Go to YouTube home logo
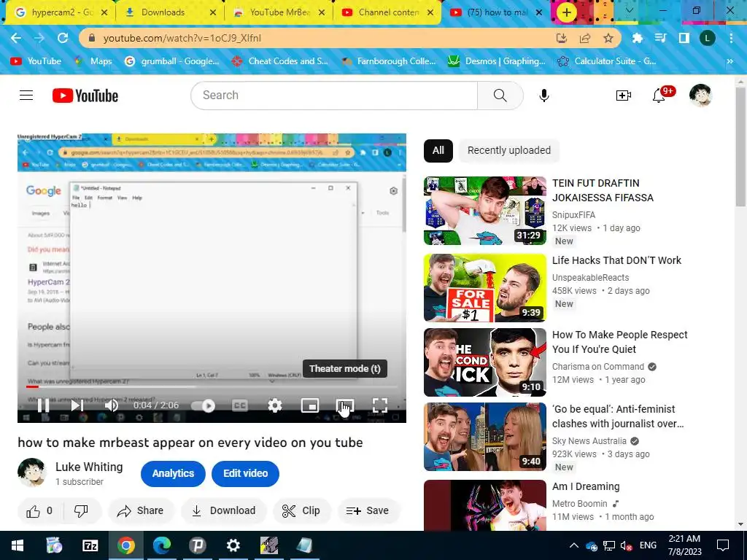Screen dimensions: 747x560 85,96
